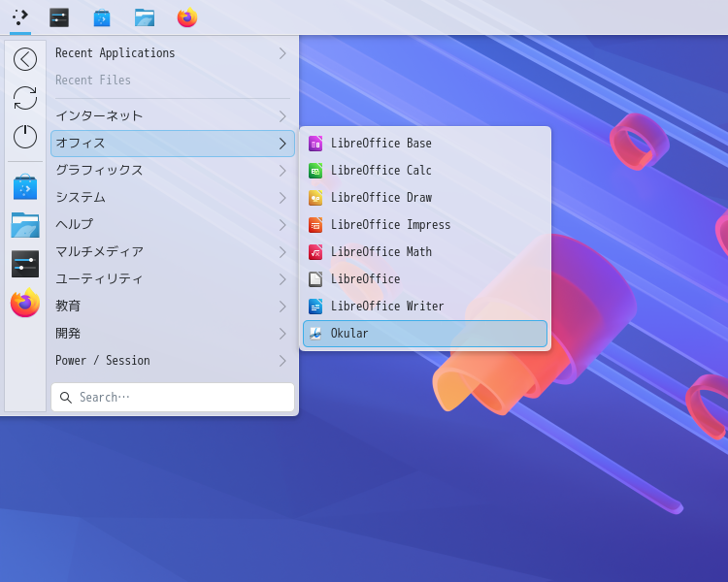728x582 pixels.
Task: Launch LibreOffice Draw
Action: point(381,198)
